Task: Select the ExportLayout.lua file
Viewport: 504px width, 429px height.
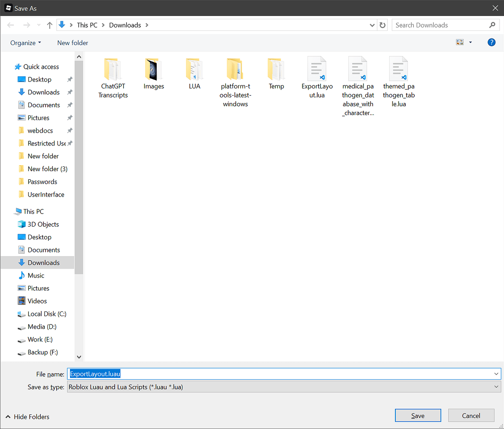Action: tap(317, 78)
